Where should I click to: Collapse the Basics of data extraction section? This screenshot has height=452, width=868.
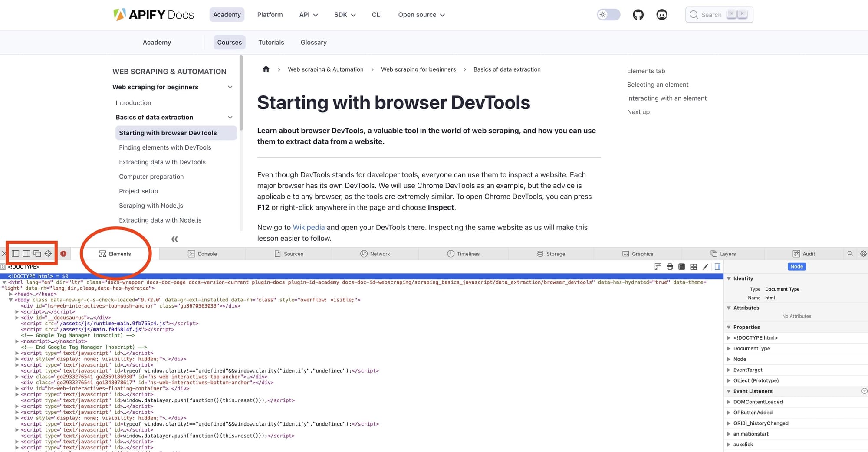[230, 117]
